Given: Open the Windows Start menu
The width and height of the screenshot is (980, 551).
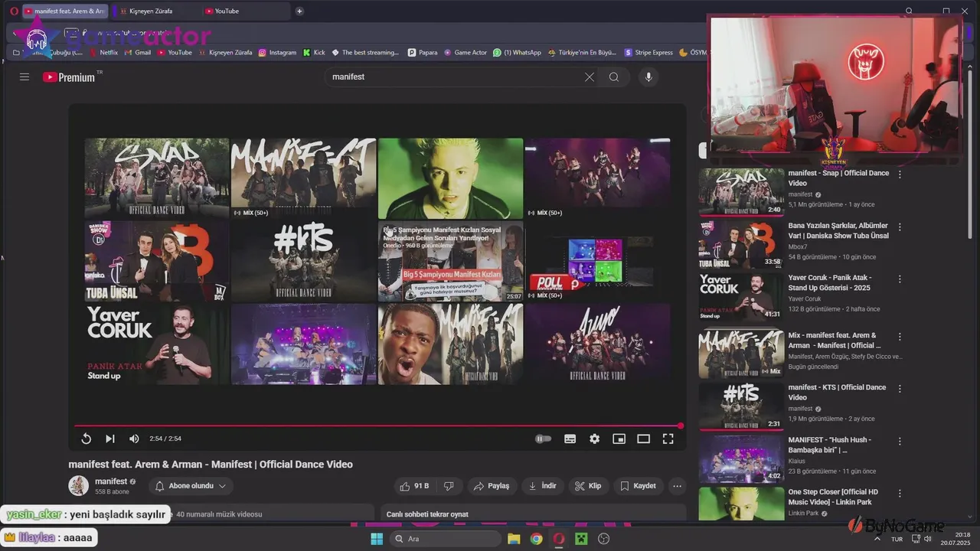Looking at the screenshot, I should tap(376, 539).
